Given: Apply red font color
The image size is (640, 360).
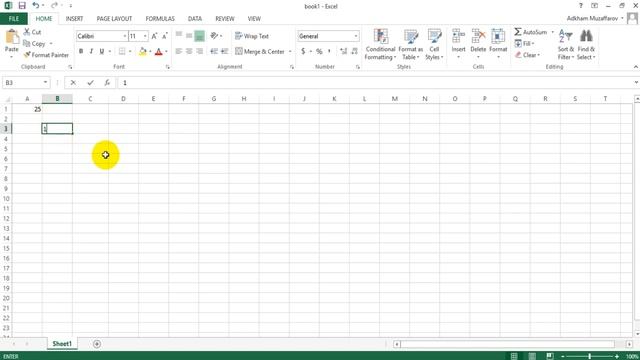Looking at the screenshot, I should pyautogui.click(x=159, y=51).
